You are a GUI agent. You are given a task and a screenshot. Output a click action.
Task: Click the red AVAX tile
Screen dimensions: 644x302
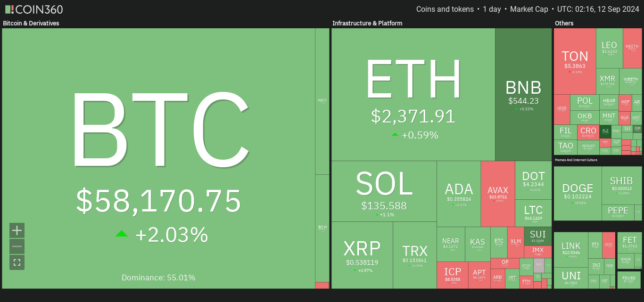click(498, 194)
